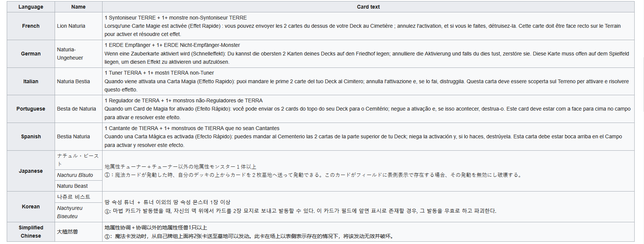
Task: Select the "Korean" language cell
Action: pos(31,207)
